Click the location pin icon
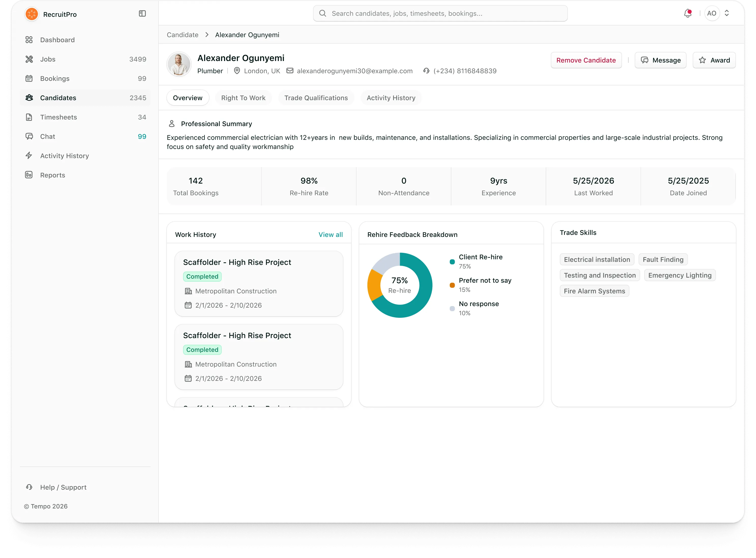This screenshot has width=756, height=558. [237, 71]
